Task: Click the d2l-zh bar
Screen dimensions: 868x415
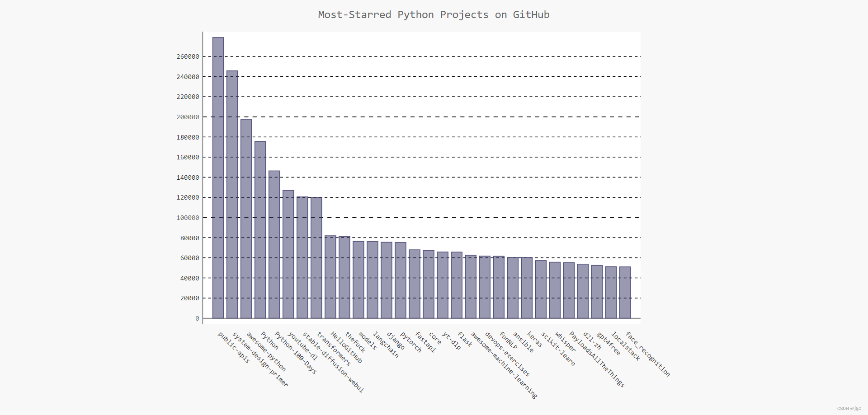Action: tap(583, 291)
